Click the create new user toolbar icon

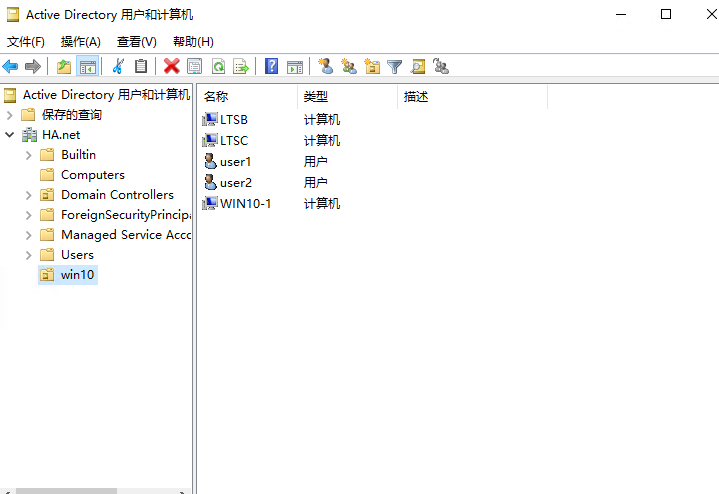pyautogui.click(x=325, y=66)
